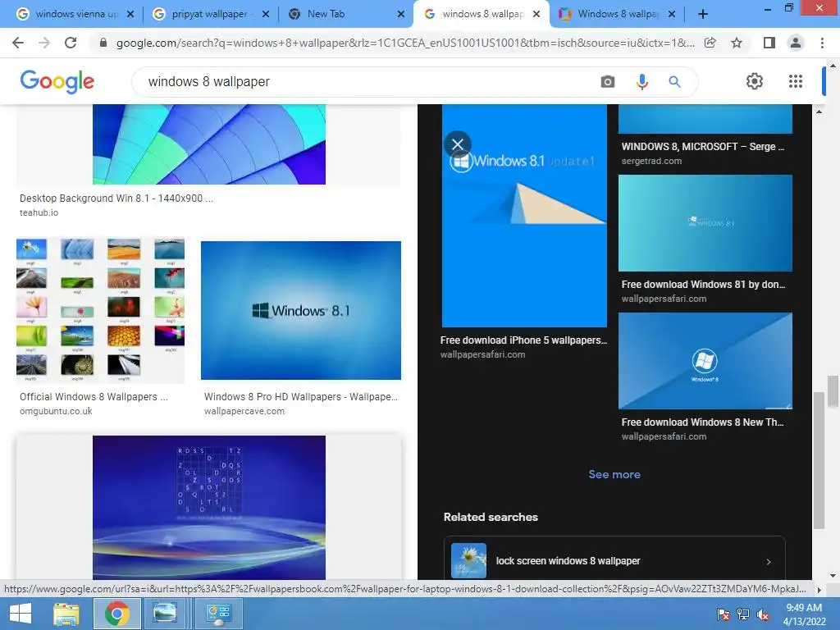Open the Chrome side panel icon
Screen dimensions: 840x630
pos(769,43)
